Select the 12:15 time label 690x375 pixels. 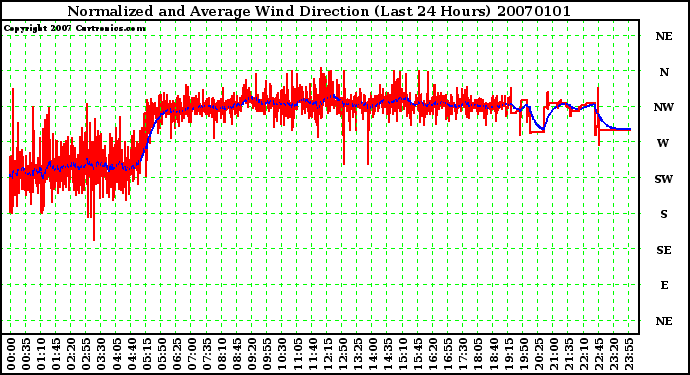[327, 354]
